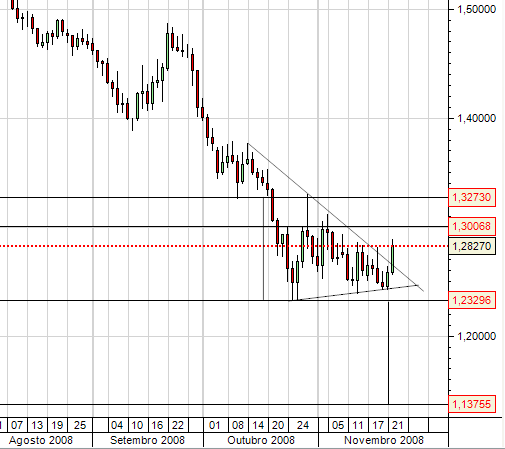Click the date label 20 in October
Viewport: 505px width, 449px height.
[x=278, y=425]
